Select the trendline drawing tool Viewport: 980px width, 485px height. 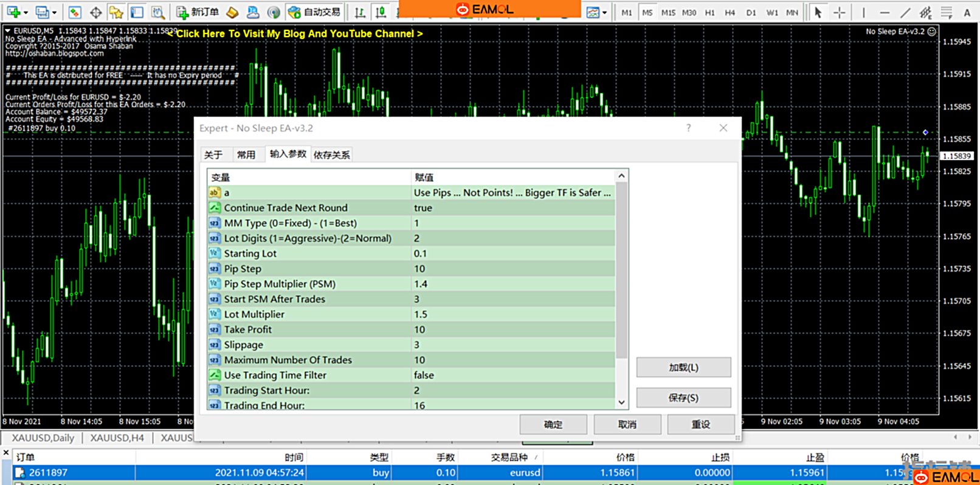[905, 12]
